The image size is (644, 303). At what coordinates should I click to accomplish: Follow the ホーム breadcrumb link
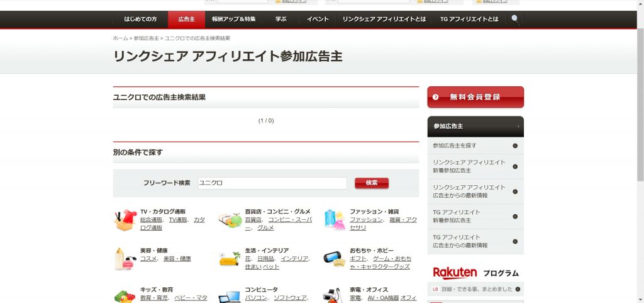120,38
